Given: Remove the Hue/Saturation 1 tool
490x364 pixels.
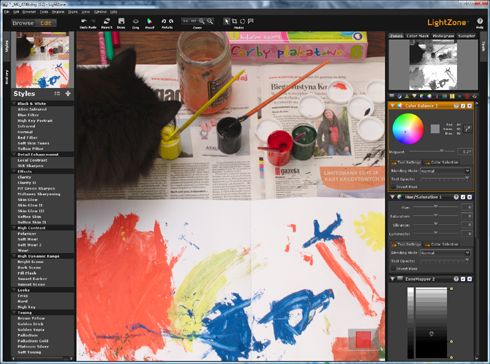Looking at the screenshot, I should [470, 197].
